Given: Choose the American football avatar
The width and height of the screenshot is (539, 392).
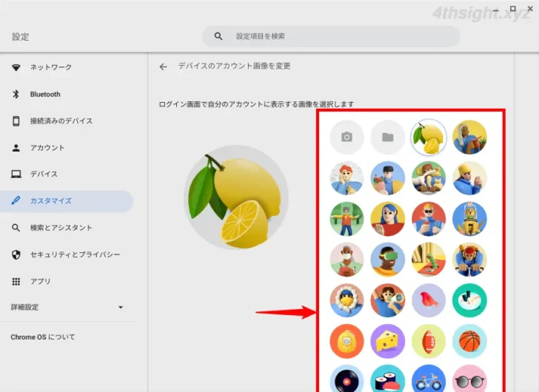Looking at the screenshot, I should tap(428, 342).
